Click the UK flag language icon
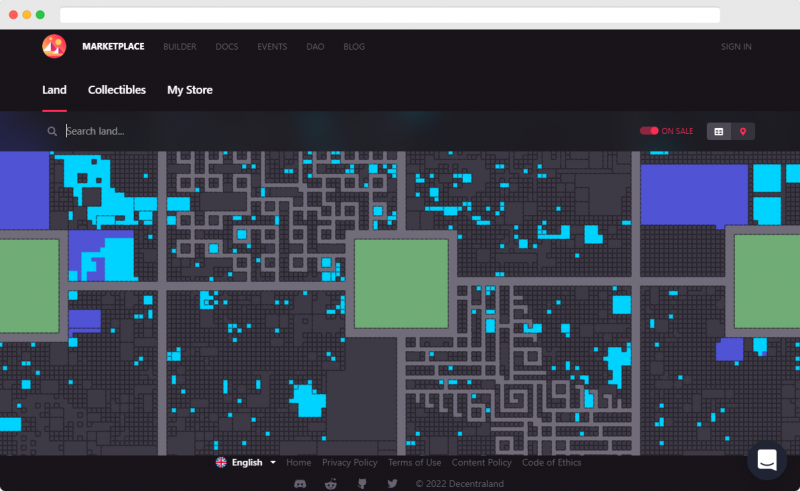The width and height of the screenshot is (800, 491). [221, 462]
